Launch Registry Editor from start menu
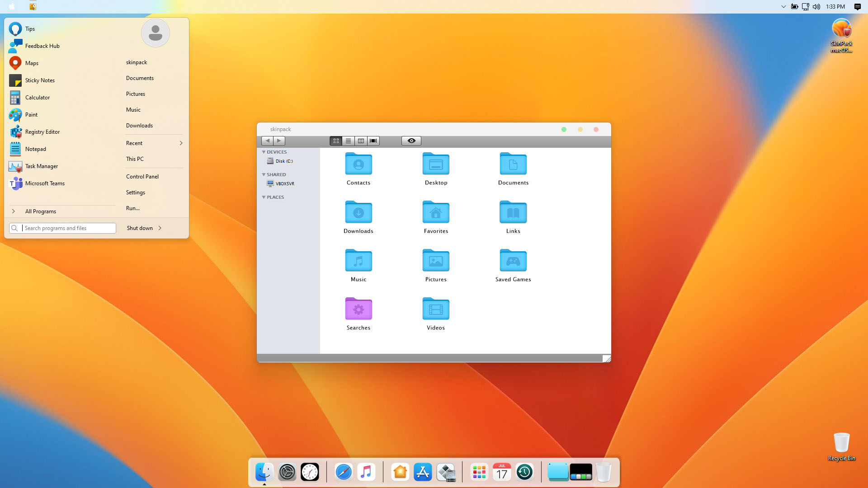868x488 pixels. (42, 132)
